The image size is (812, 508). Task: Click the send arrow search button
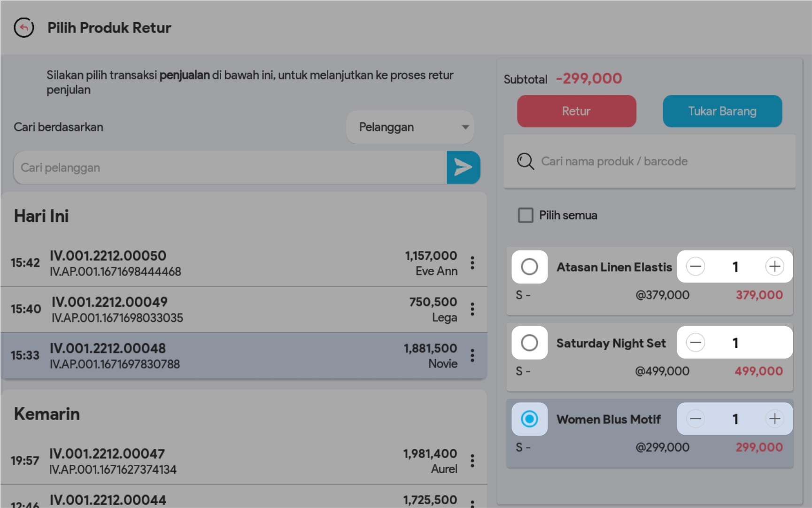(463, 167)
